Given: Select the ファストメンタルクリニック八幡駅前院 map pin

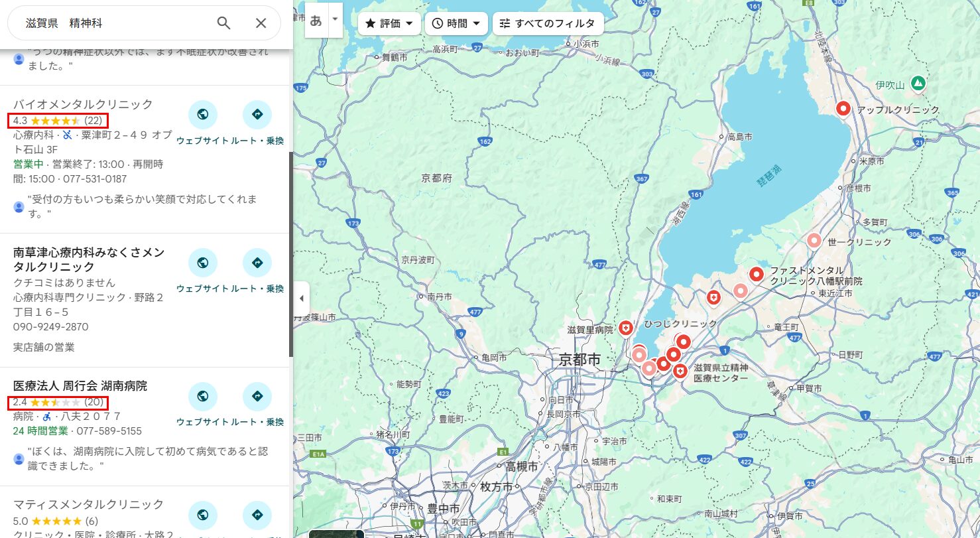Looking at the screenshot, I should pyautogui.click(x=757, y=274).
